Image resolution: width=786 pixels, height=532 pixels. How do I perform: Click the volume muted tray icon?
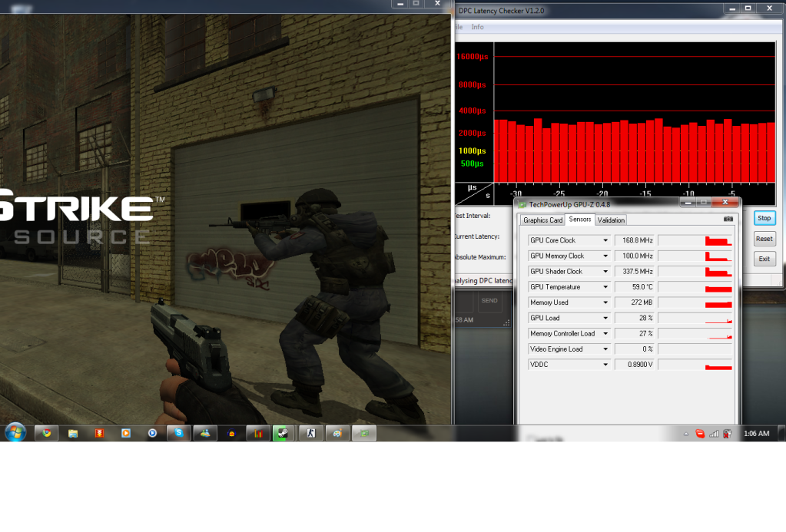point(728,434)
